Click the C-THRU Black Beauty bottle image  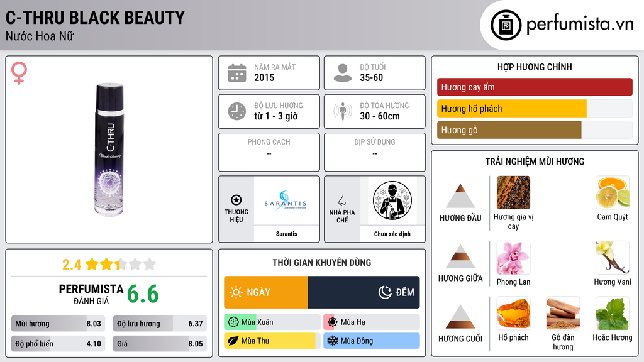click(109, 150)
